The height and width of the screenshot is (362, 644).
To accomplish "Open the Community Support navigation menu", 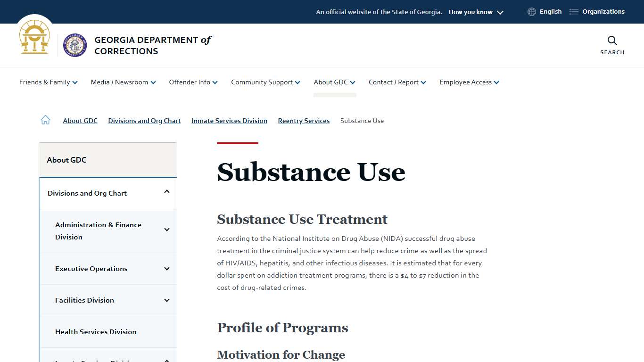I will (x=265, y=82).
